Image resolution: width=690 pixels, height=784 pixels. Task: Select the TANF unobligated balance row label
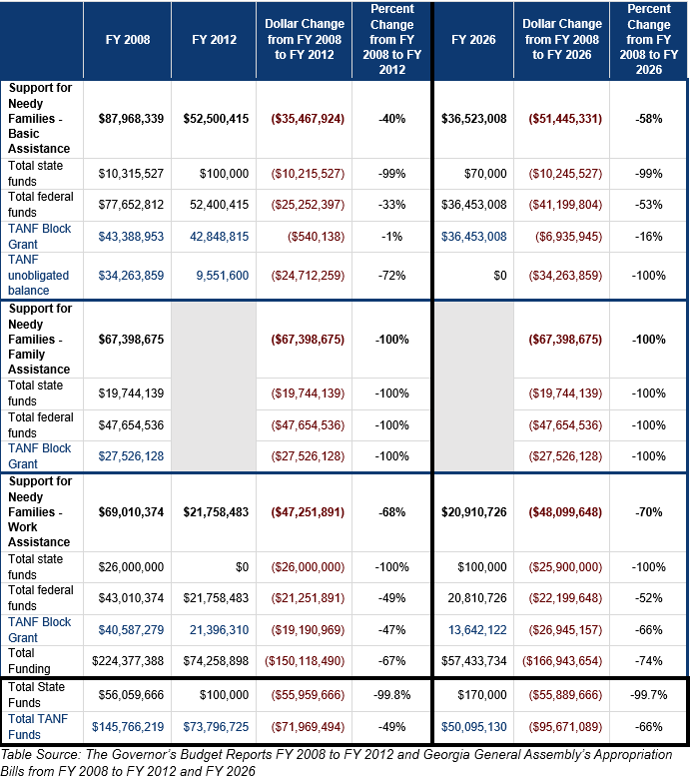pos(38,275)
